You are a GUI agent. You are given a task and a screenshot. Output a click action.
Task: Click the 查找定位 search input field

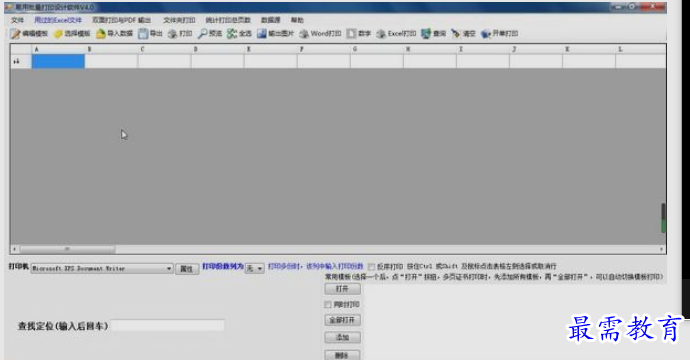168,325
